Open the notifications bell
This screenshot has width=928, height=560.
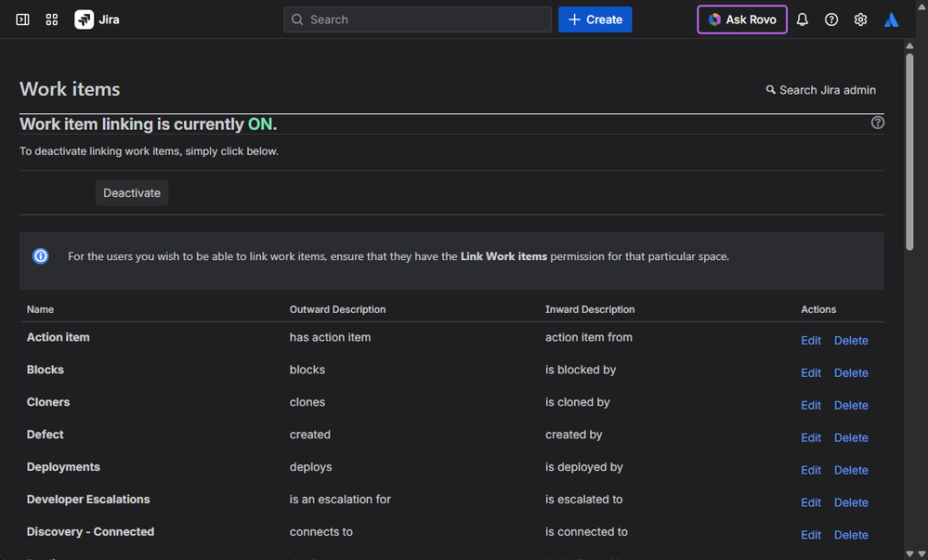(802, 20)
